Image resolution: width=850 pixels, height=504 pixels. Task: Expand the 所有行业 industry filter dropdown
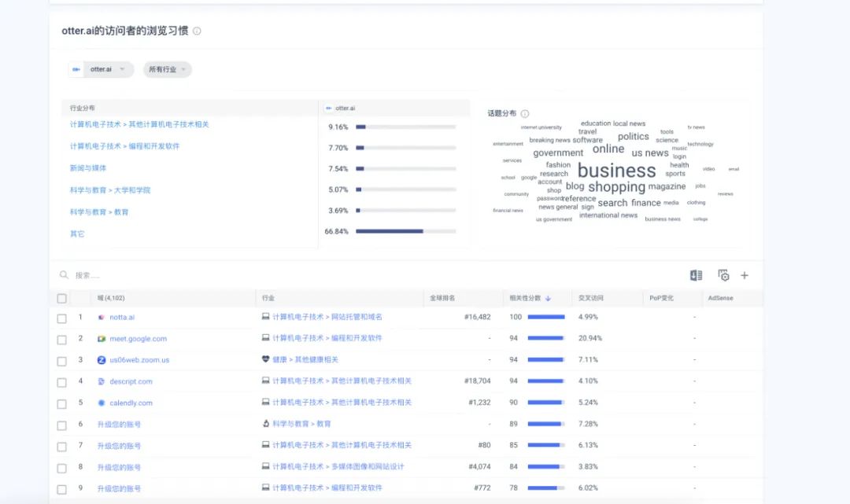pyautogui.click(x=168, y=69)
